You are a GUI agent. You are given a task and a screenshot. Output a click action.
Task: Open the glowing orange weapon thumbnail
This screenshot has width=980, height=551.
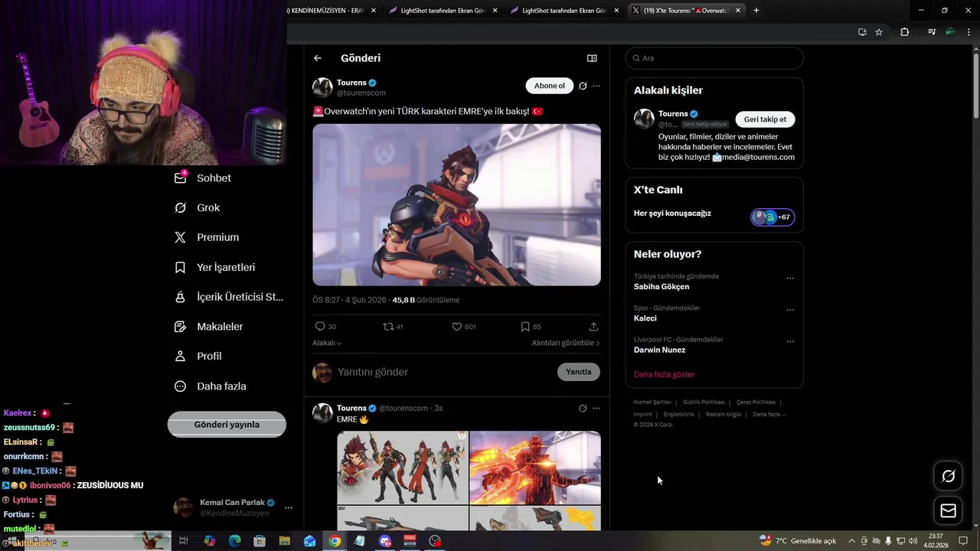pos(535,468)
